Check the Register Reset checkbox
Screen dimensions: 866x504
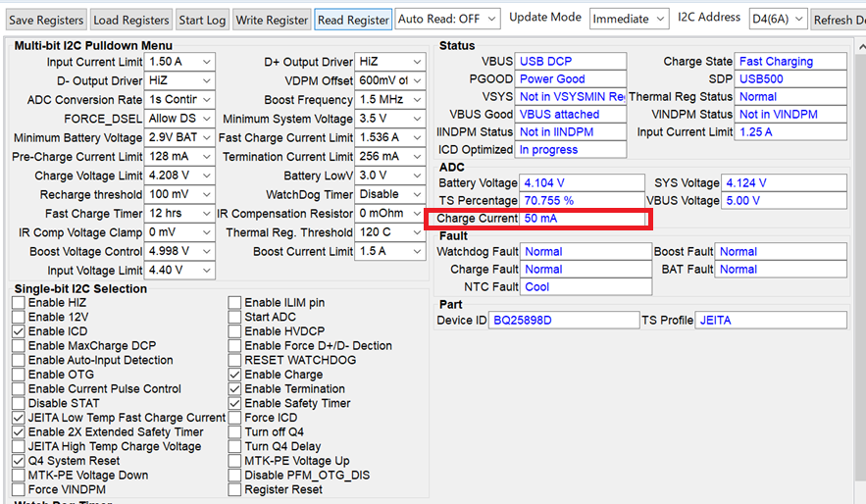click(x=234, y=489)
